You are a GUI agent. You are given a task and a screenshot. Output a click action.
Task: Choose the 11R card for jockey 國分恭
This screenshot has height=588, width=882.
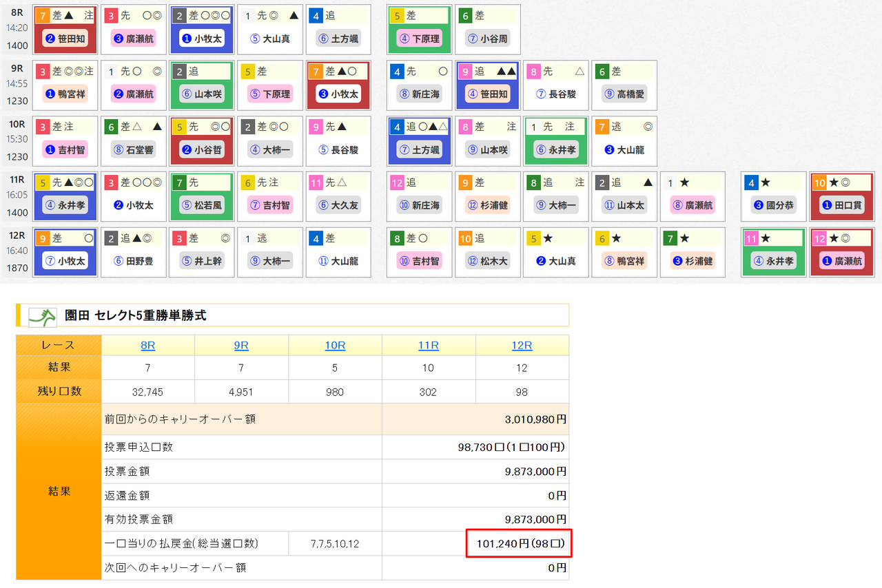pyautogui.click(x=774, y=196)
